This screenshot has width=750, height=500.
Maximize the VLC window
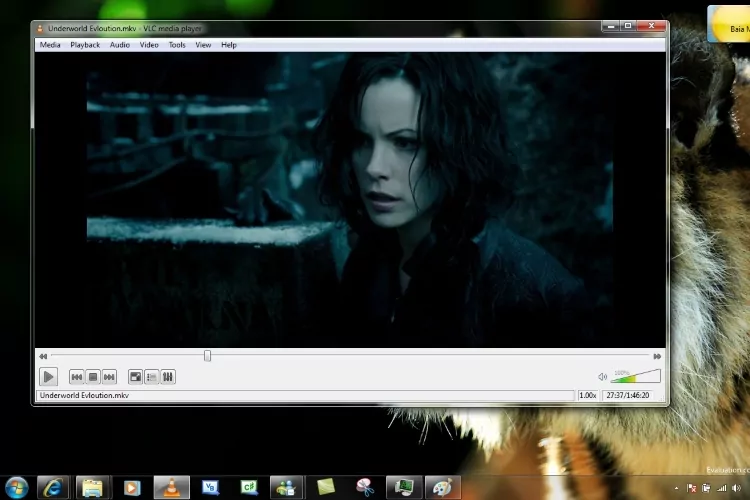click(x=628, y=26)
